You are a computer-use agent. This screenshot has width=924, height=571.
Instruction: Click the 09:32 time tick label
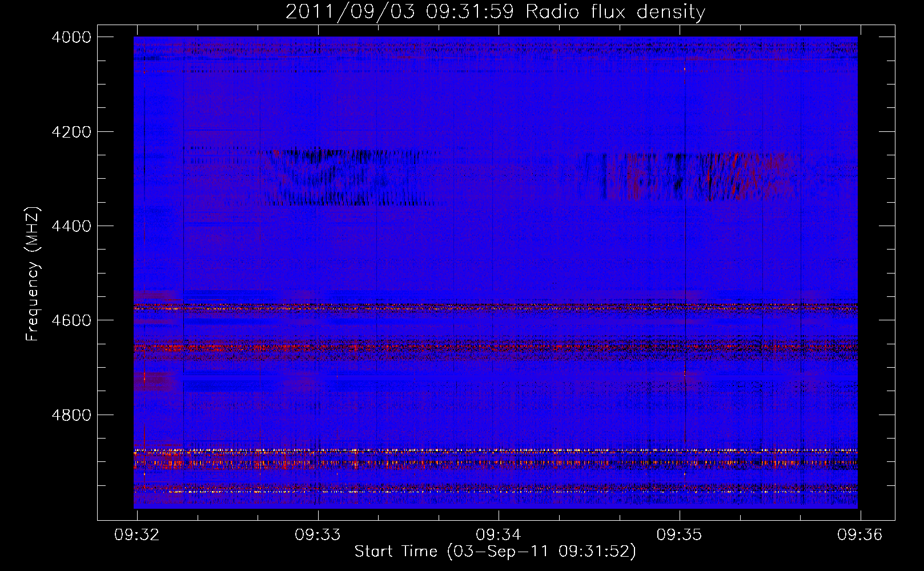[x=137, y=534]
